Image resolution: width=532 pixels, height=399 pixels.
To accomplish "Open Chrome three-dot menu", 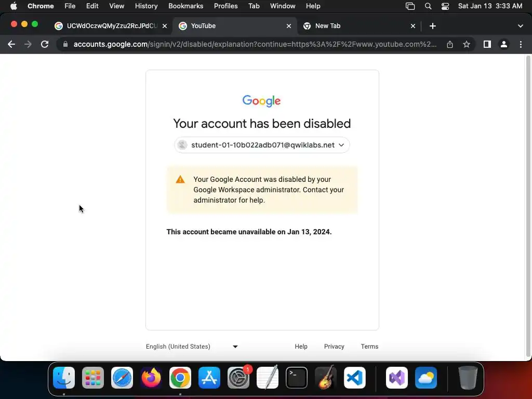I will [521, 44].
